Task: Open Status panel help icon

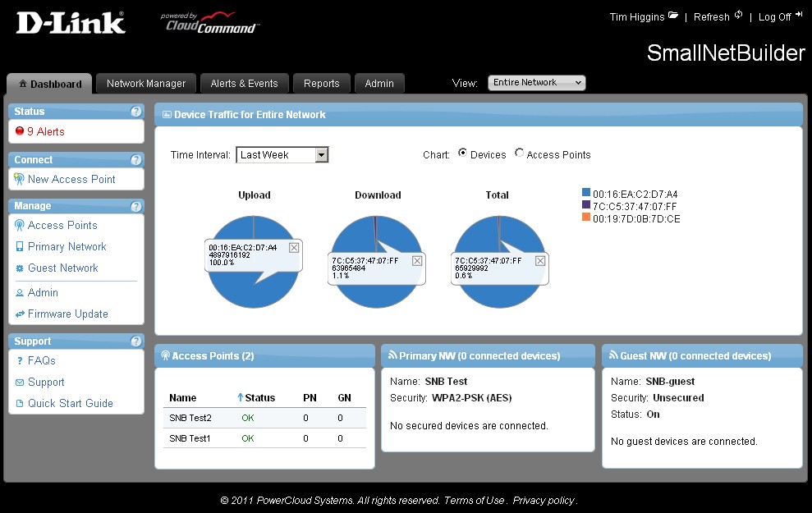Action: [x=135, y=112]
